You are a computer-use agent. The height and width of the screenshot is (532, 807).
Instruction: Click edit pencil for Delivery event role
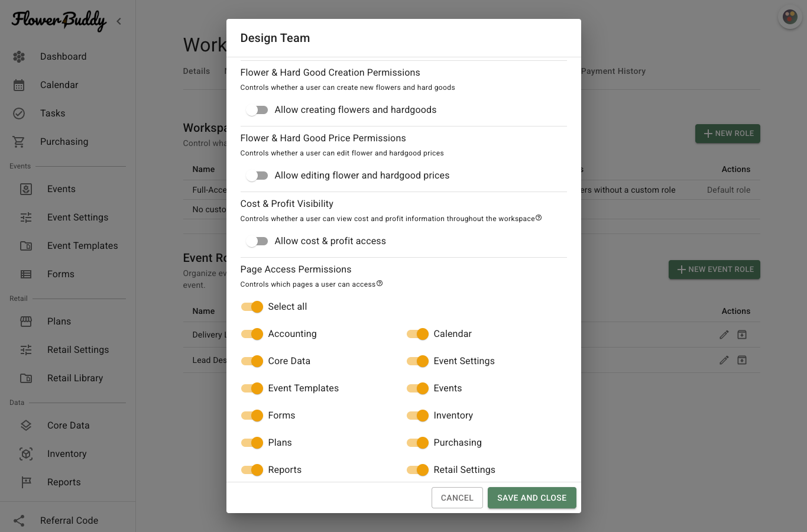tap(724, 335)
